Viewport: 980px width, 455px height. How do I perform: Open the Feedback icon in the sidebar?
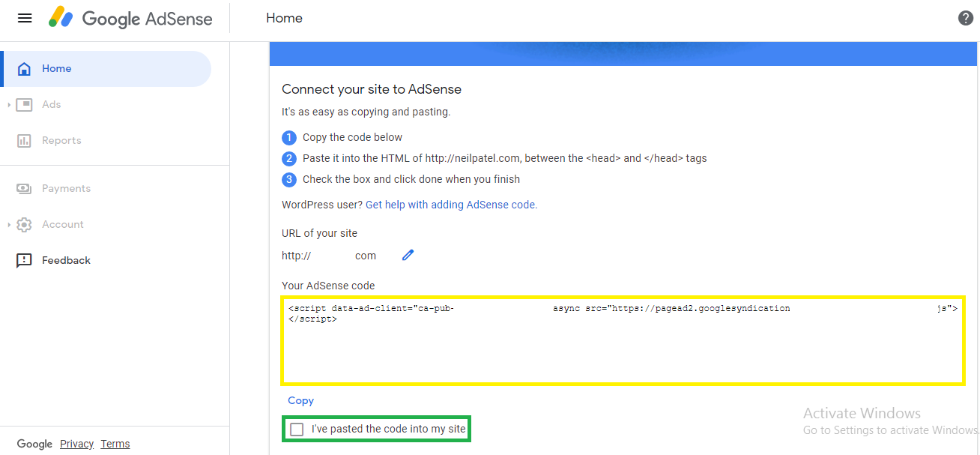pos(25,260)
